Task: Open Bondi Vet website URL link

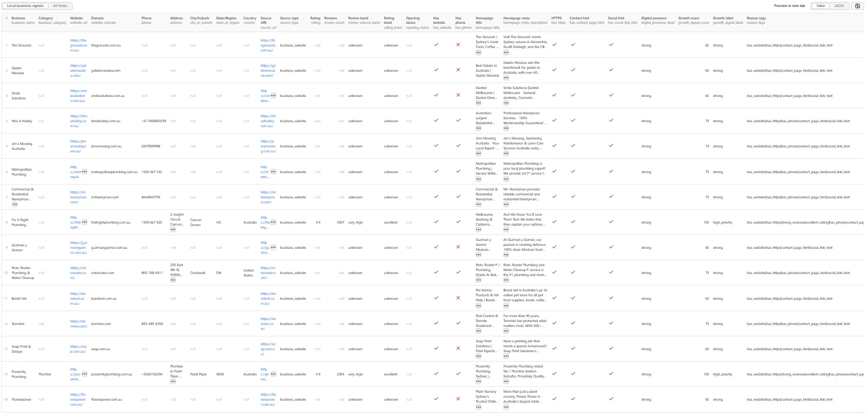Action: pyautogui.click(x=78, y=298)
